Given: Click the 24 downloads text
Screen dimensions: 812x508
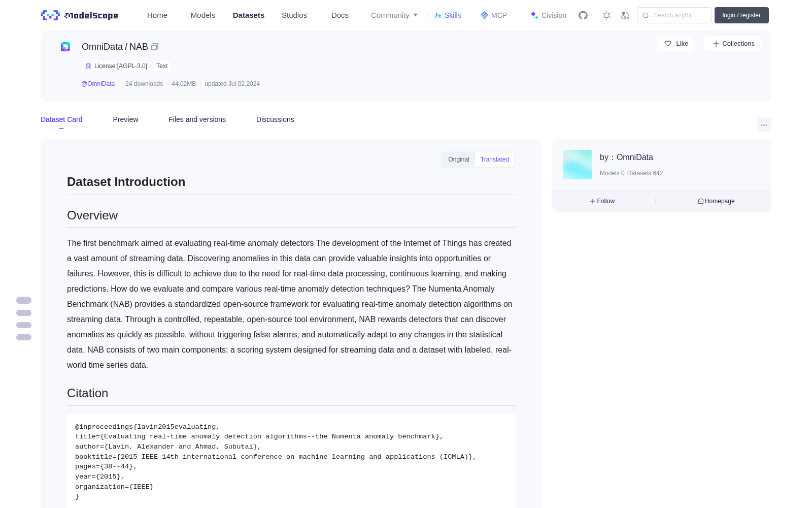Looking at the screenshot, I should coord(144,84).
